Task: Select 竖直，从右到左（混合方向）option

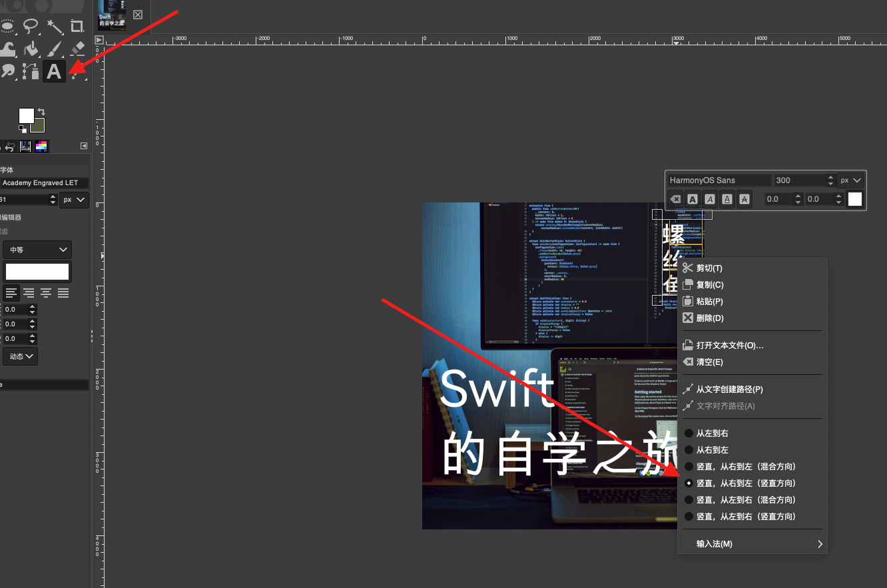Action: pos(752,466)
